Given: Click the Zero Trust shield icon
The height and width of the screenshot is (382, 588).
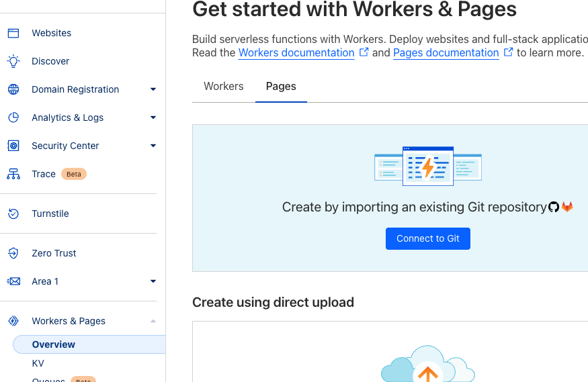Looking at the screenshot, I should pyautogui.click(x=13, y=253).
